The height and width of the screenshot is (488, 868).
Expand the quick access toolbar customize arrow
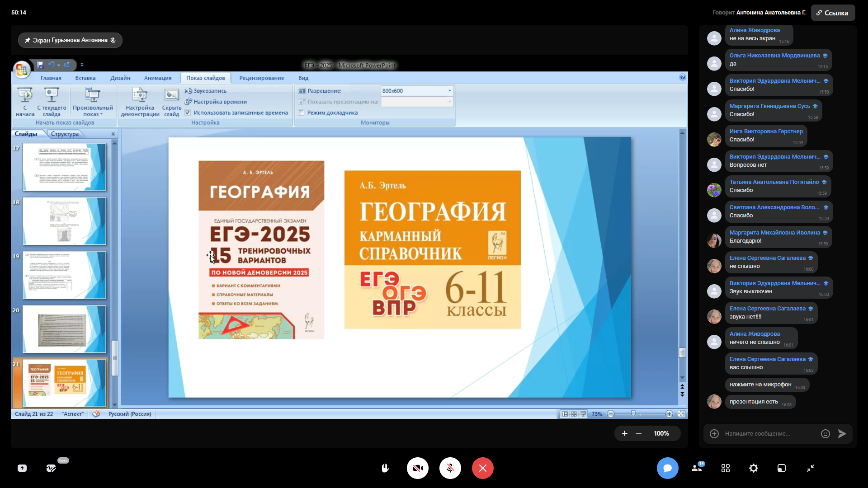[x=82, y=65]
